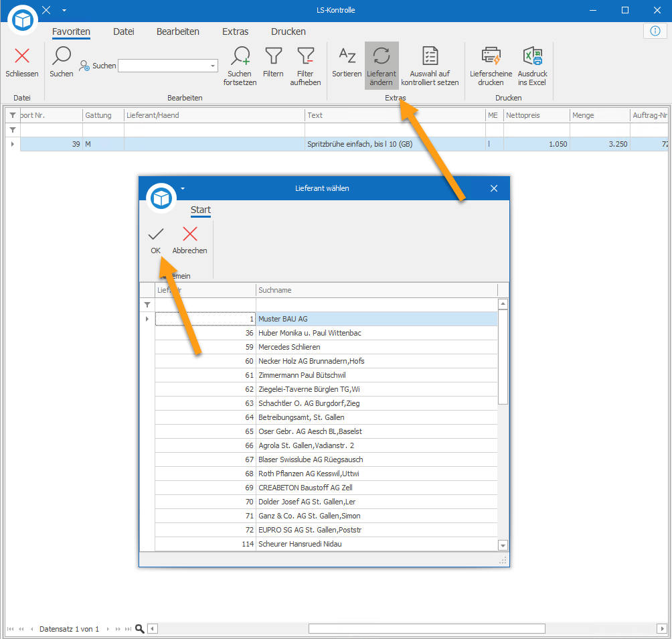Click the horizontal scroll right arrow
The image size is (672, 639).
[662, 629]
